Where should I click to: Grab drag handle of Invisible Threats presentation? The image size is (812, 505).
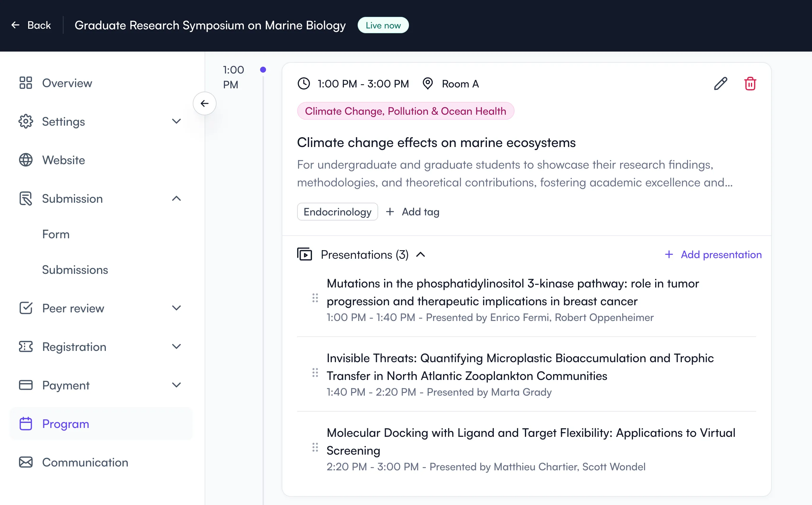pos(315,373)
